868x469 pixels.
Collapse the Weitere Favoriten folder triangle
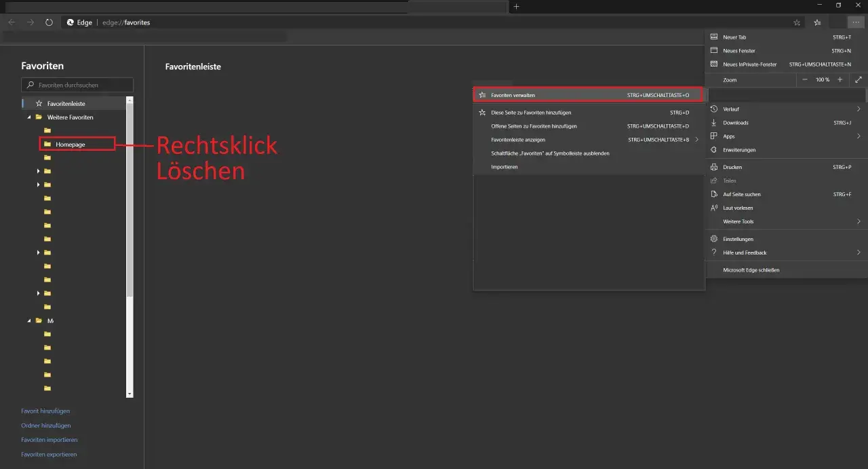[x=29, y=117]
